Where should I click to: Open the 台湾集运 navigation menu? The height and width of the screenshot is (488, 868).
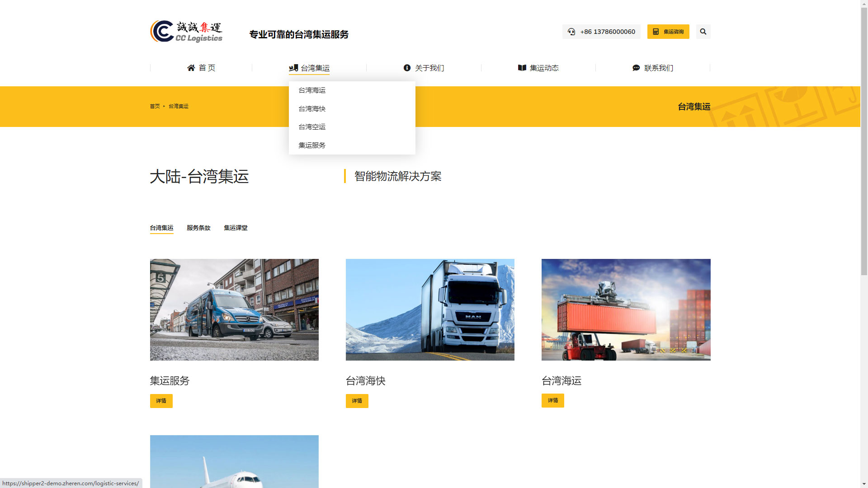(x=309, y=68)
